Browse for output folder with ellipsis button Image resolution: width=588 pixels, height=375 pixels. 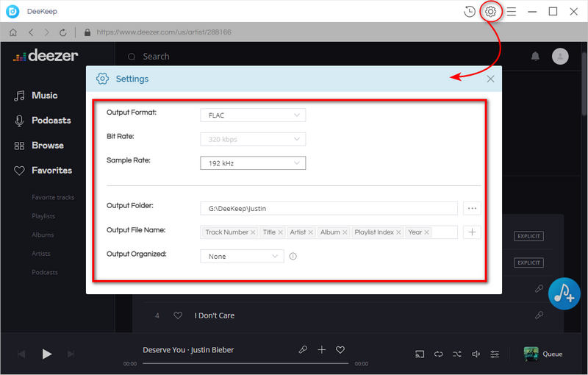pos(472,208)
